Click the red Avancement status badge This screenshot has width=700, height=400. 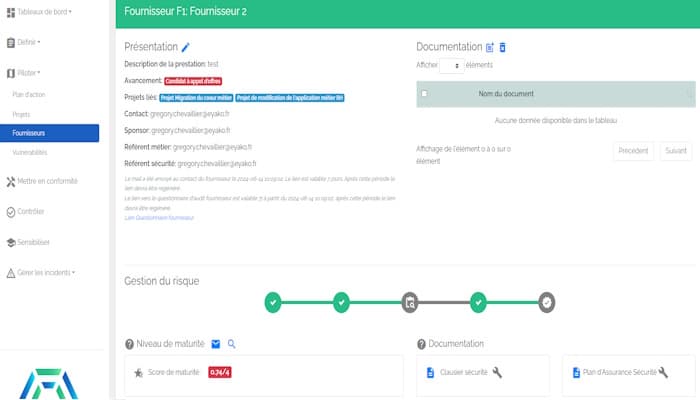click(193, 81)
